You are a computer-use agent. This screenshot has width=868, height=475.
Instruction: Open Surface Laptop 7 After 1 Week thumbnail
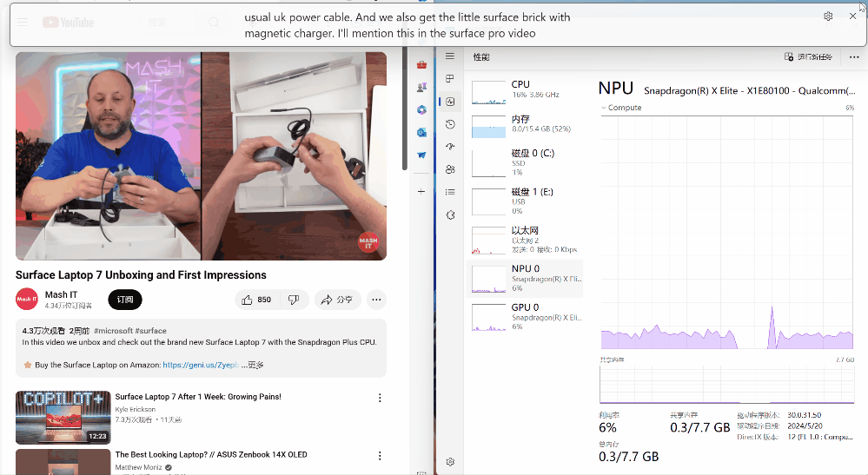point(63,418)
